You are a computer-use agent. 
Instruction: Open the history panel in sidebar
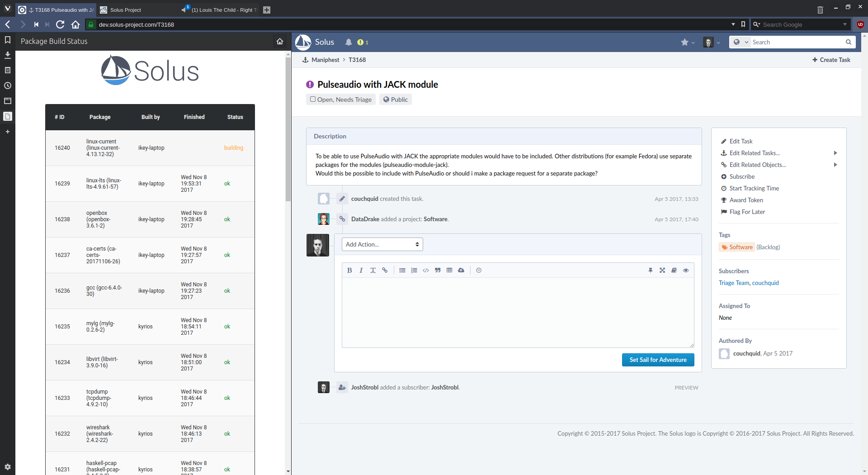(8, 85)
